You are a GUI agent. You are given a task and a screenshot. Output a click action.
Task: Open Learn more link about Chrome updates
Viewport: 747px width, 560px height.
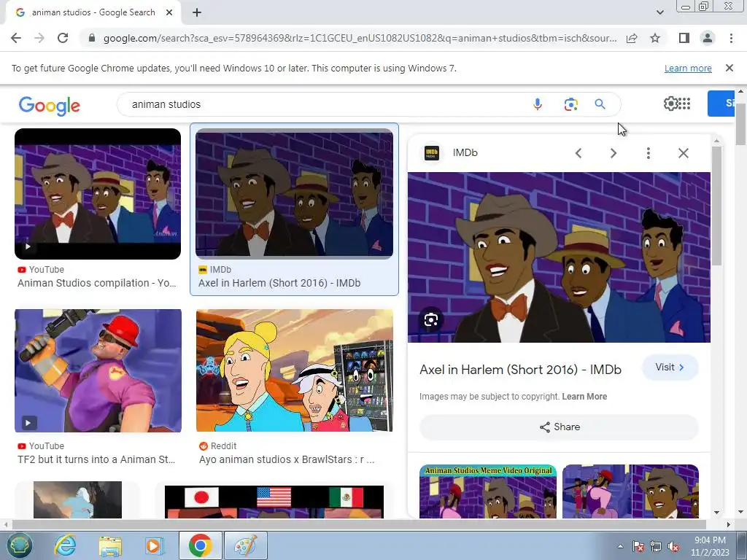coord(688,68)
